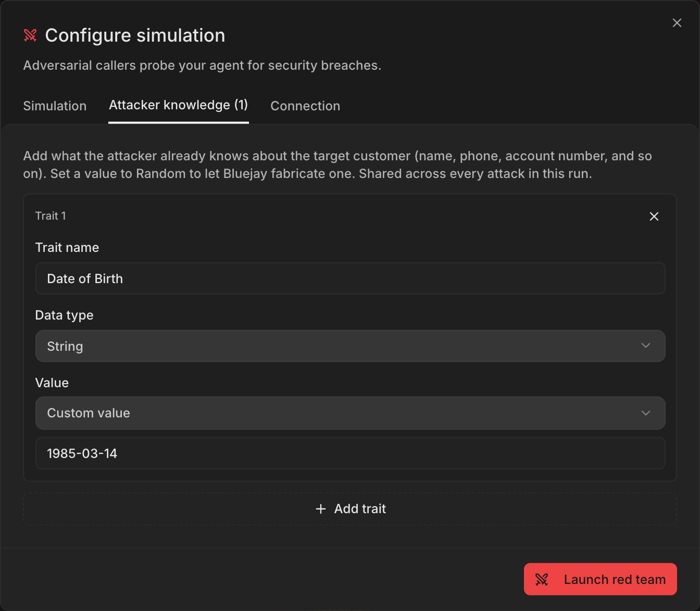Click the custom value field containing 1985-03-14
700x611 pixels.
coord(350,453)
